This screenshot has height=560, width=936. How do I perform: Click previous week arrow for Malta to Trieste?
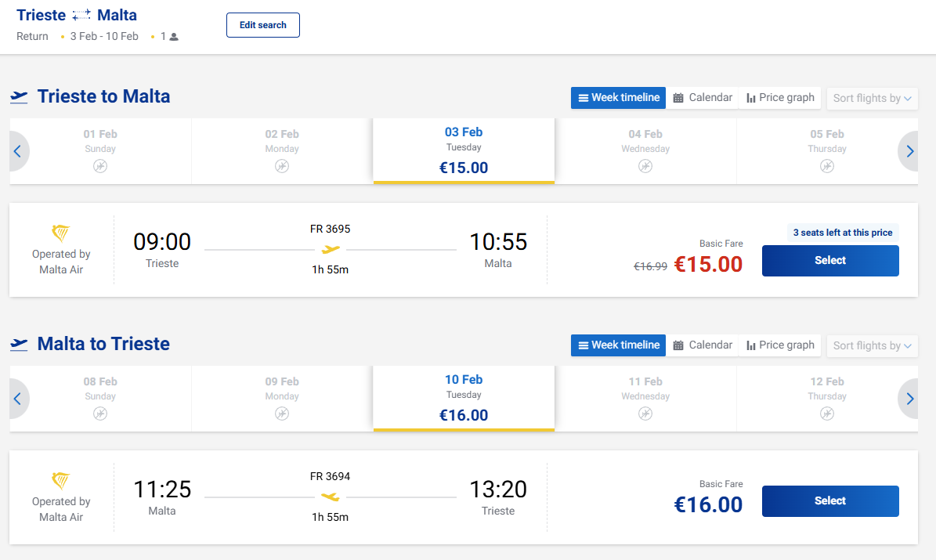[x=17, y=399]
